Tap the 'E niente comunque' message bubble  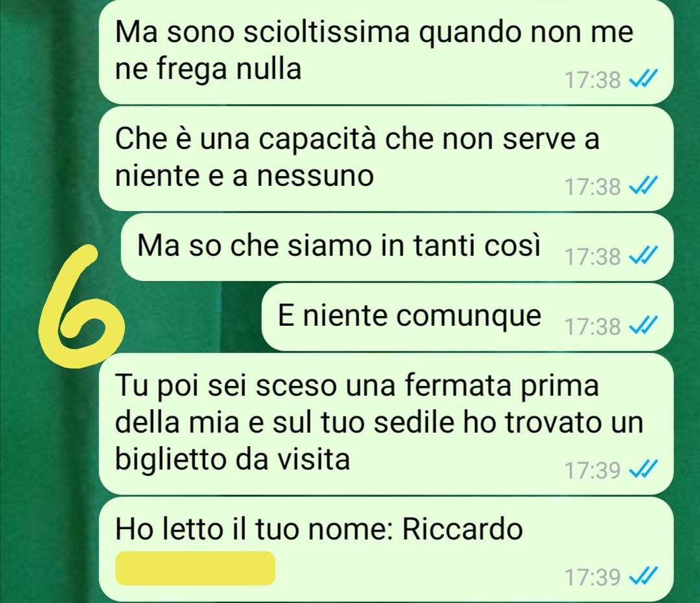point(467,317)
